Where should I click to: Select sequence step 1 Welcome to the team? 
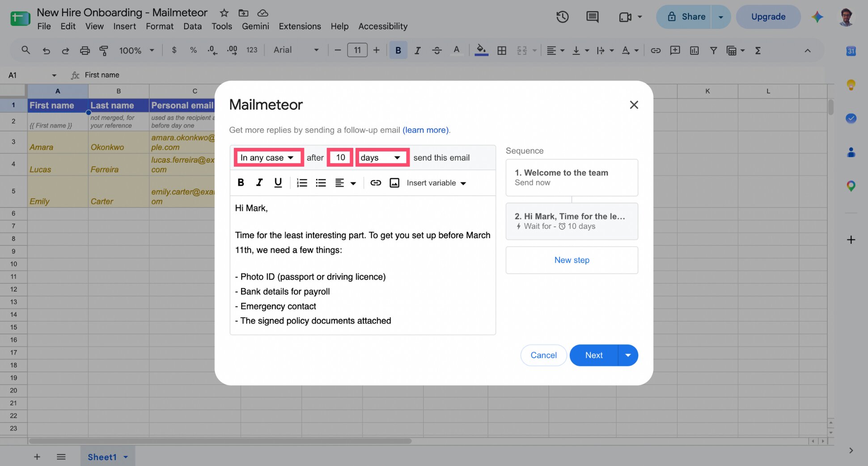pos(572,177)
